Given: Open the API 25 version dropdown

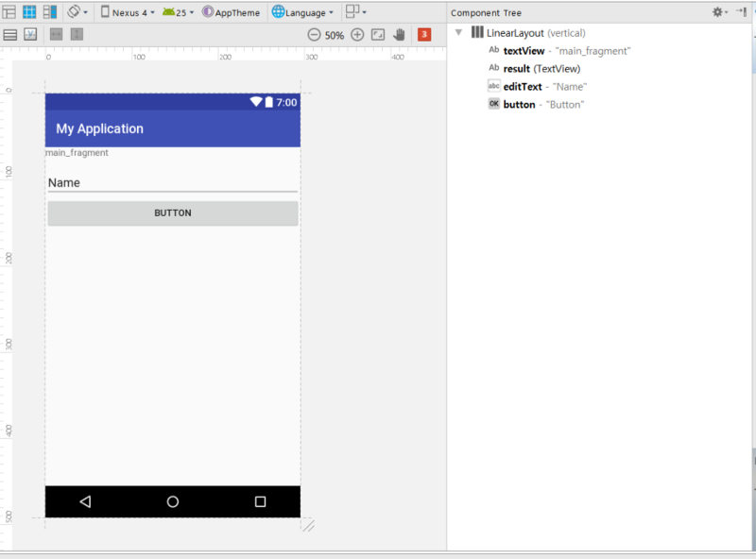Looking at the screenshot, I should point(178,12).
